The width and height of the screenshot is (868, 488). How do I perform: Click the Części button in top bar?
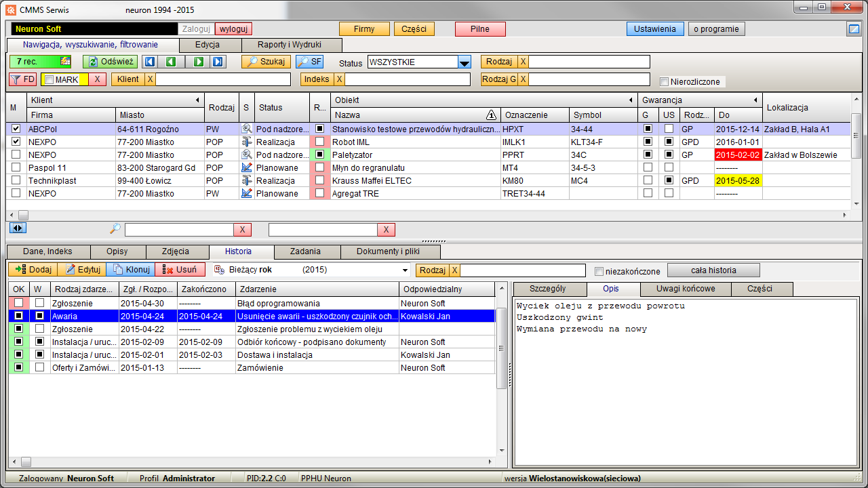point(414,29)
